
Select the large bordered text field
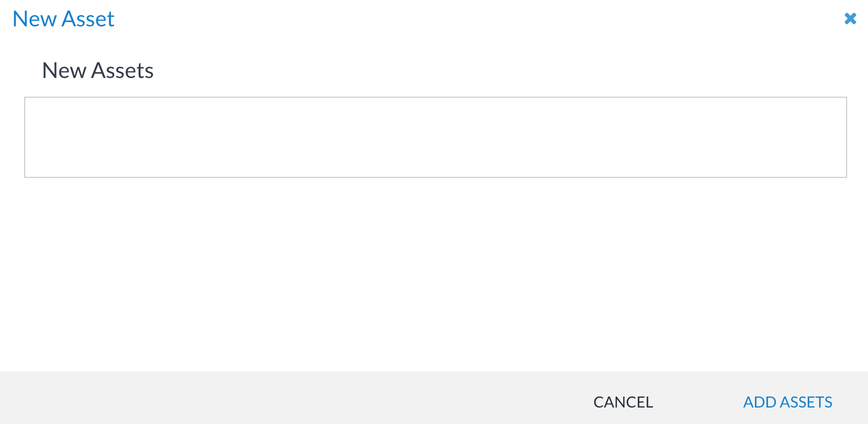click(x=435, y=137)
